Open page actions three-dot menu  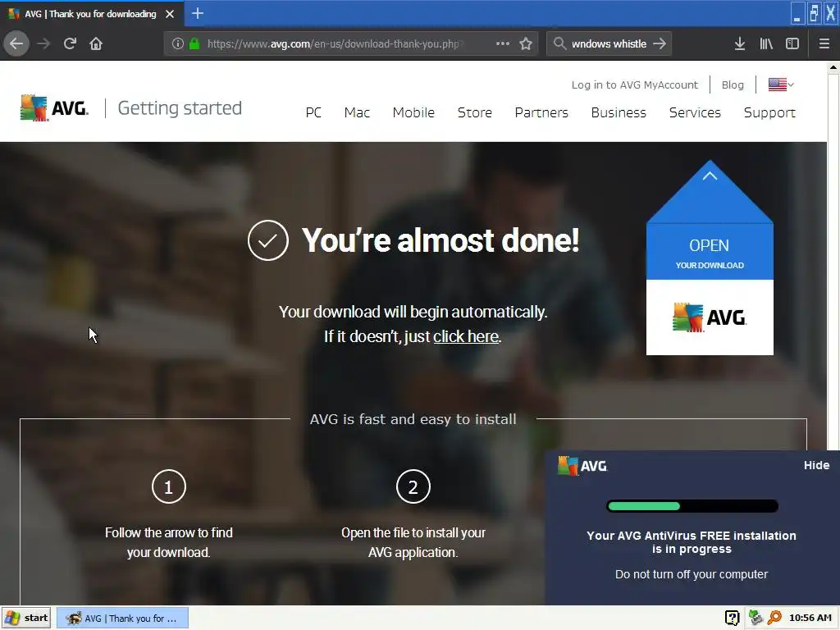pos(503,43)
